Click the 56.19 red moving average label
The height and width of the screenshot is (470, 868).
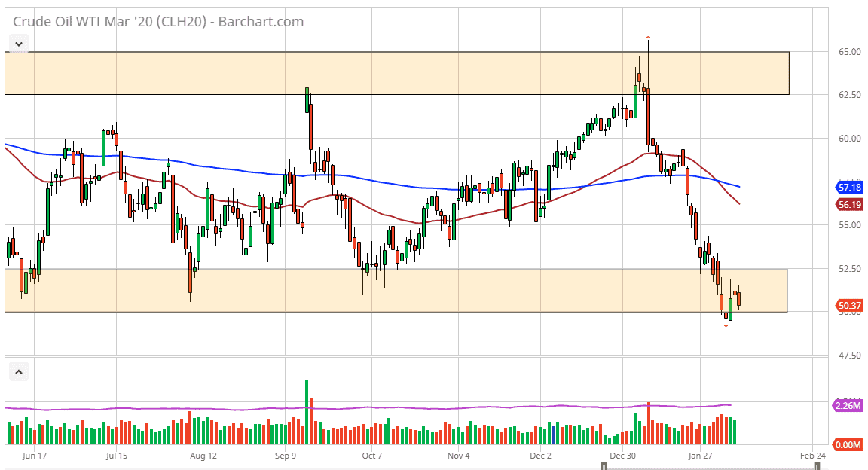(x=849, y=205)
